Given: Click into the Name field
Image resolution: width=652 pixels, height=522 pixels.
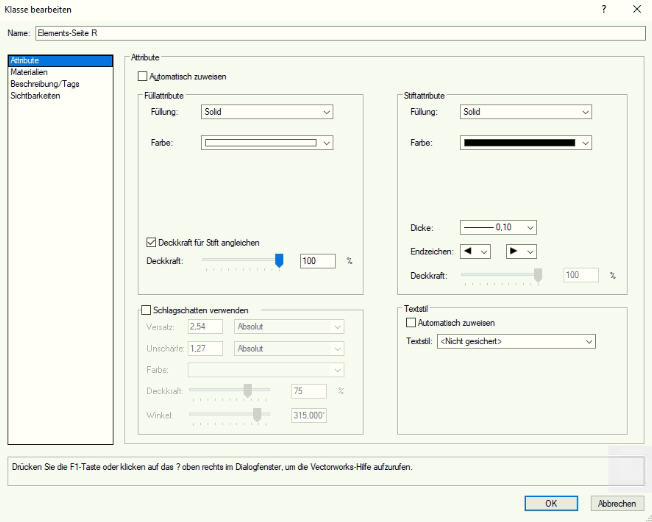Looking at the screenshot, I should click(x=340, y=33).
